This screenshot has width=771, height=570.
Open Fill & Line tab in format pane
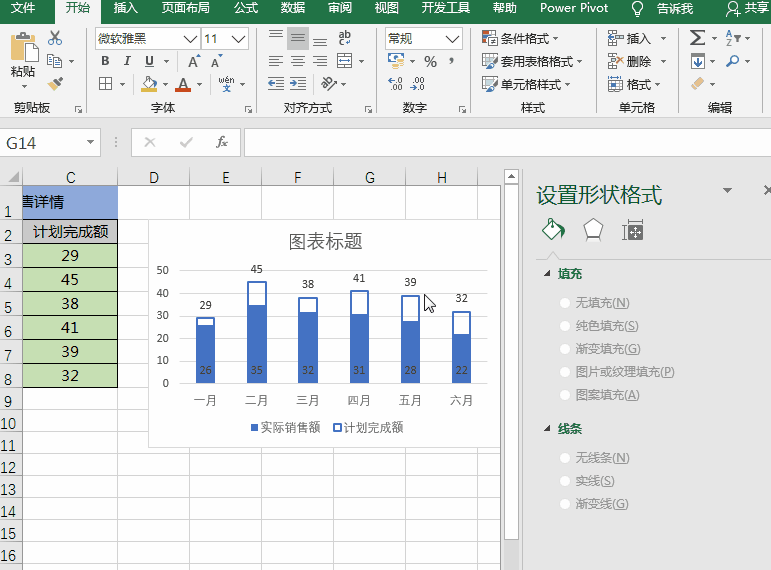[x=553, y=229]
